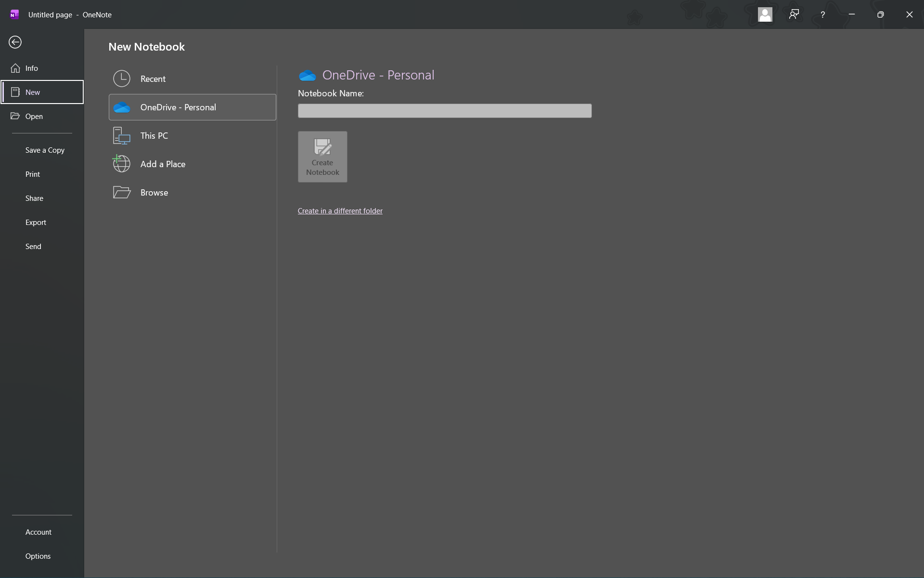This screenshot has height=578, width=924.
Task: Click the OneDrive - Personal heading text
Action: [378, 75]
